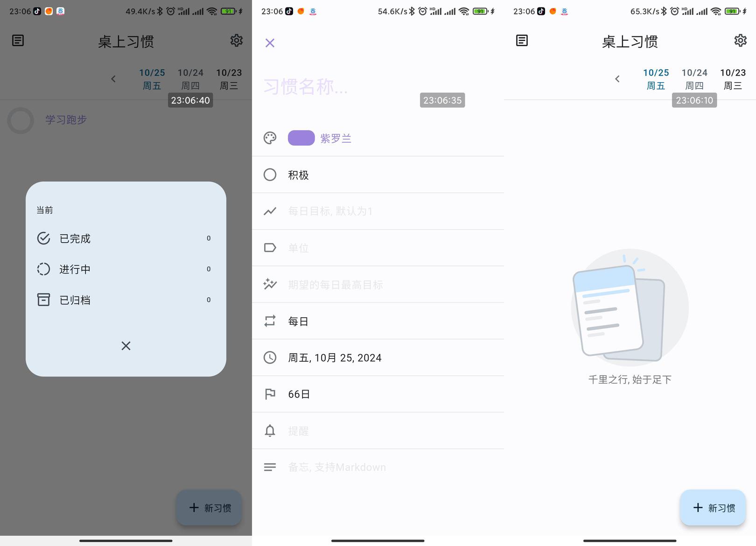The image size is (756, 546).
Task: Click the 桌上习惯 title in right screen
Action: (x=630, y=42)
